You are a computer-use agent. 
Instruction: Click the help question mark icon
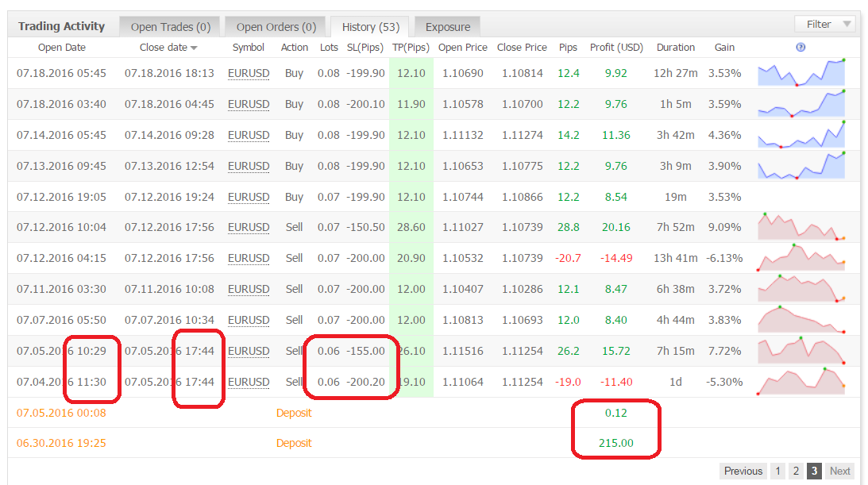point(800,47)
